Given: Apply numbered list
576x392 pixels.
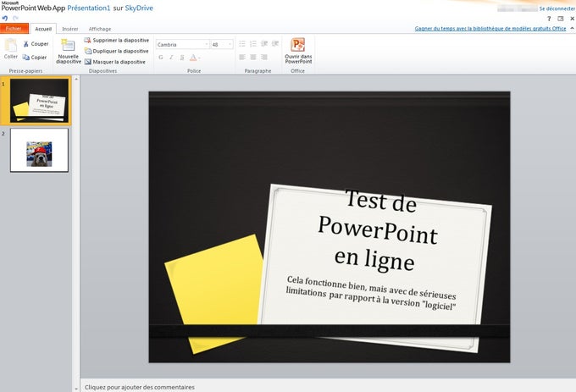Looking at the screenshot, I should coord(253,44).
